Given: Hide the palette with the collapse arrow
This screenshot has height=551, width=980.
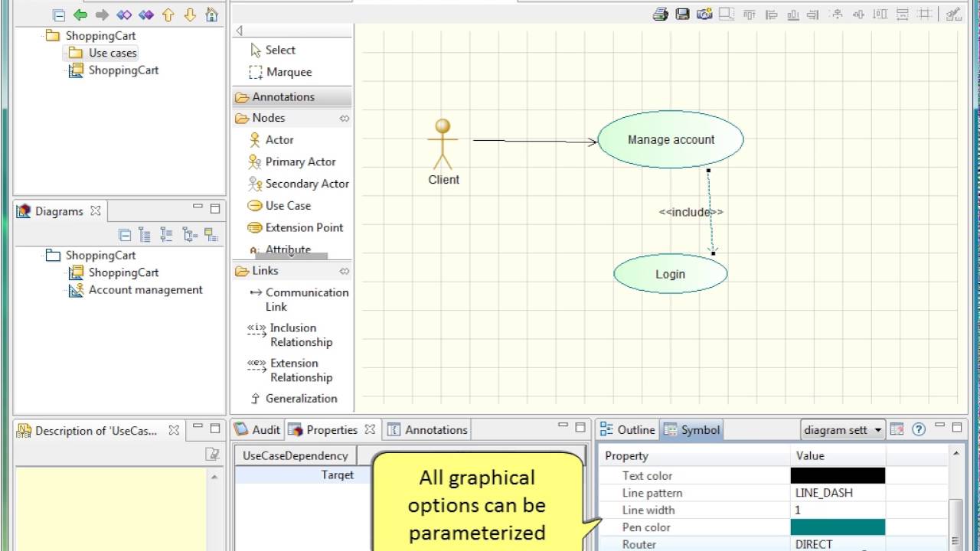Looking at the screenshot, I should [x=240, y=31].
